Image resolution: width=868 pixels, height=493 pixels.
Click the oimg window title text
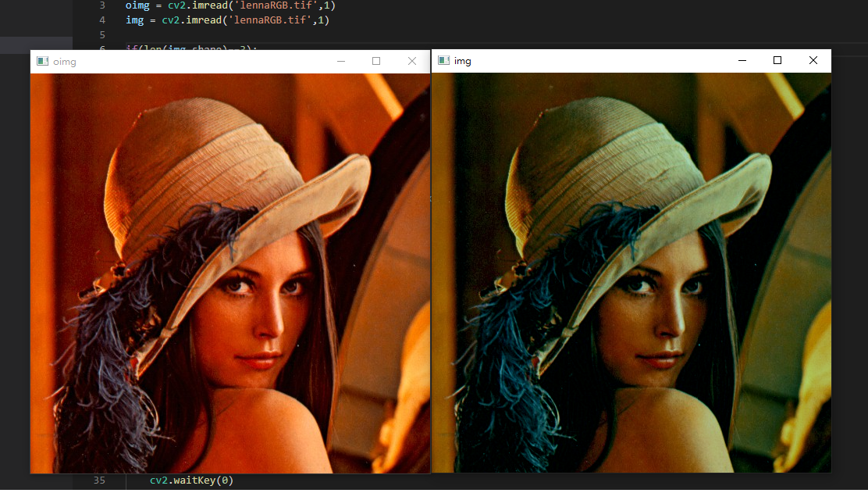pos(65,62)
